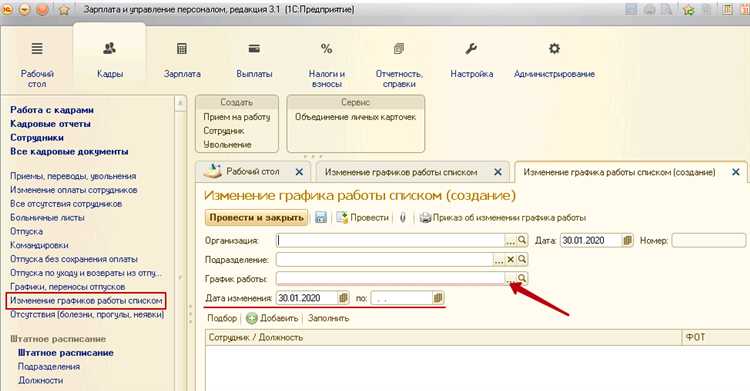
Task: Click the home star icon in title bar
Action: click(x=64, y=10)
